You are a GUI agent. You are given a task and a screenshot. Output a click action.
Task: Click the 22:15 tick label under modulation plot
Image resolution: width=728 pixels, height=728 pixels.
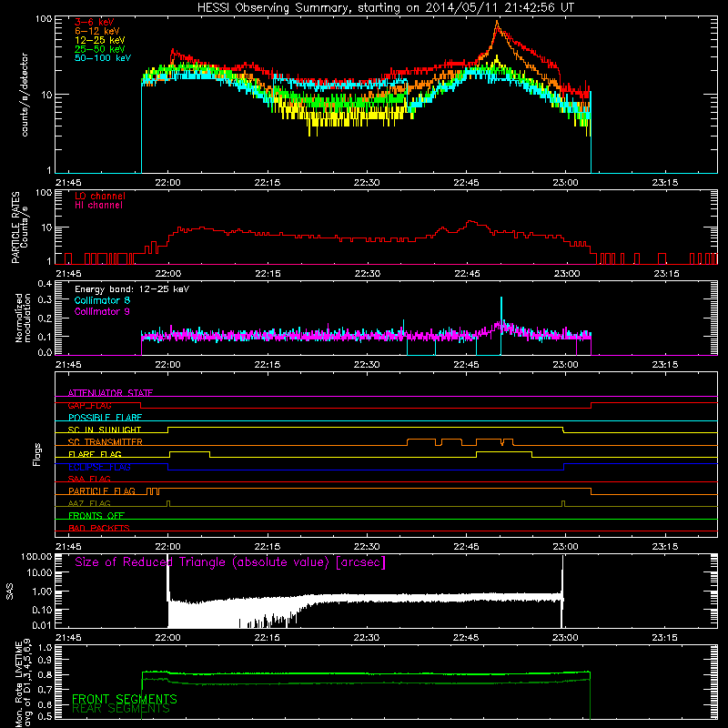pyautogui.click(x=267, y=365)
